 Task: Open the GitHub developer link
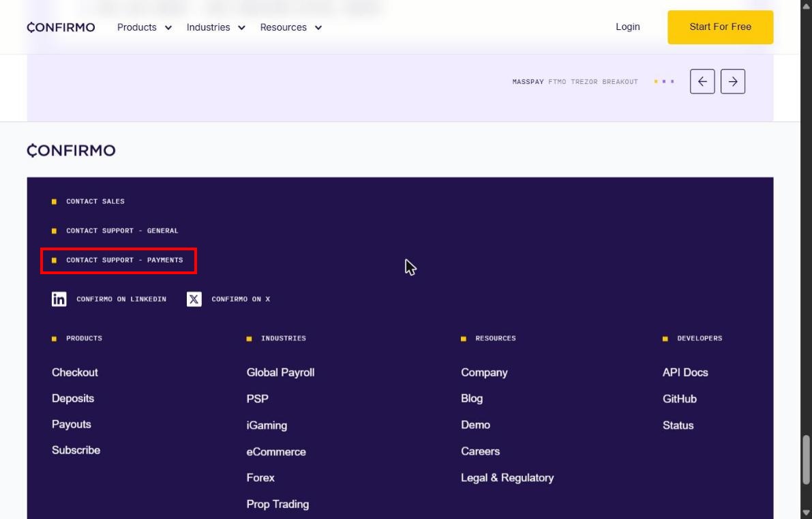[x=680, y=399]
